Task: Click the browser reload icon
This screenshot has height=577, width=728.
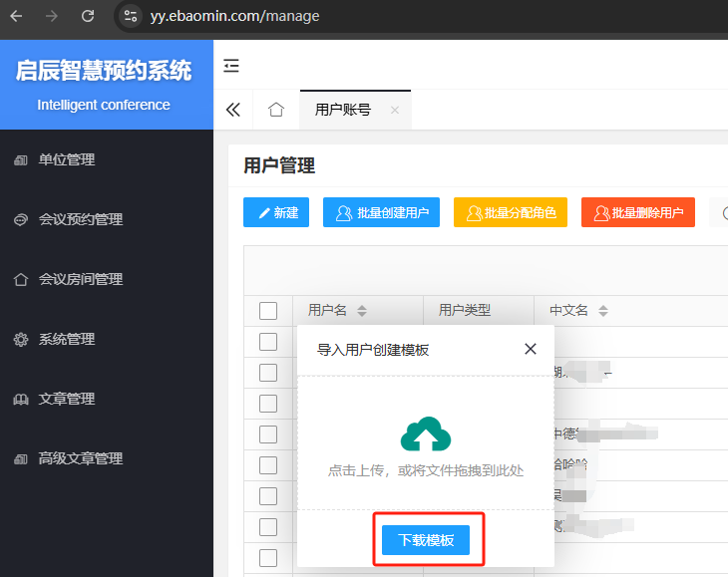Action: point(88,16)
